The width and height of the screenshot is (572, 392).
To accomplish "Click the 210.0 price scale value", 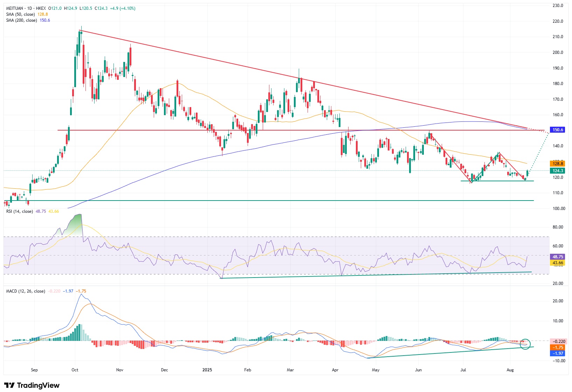I will click(x=558, y=37).
